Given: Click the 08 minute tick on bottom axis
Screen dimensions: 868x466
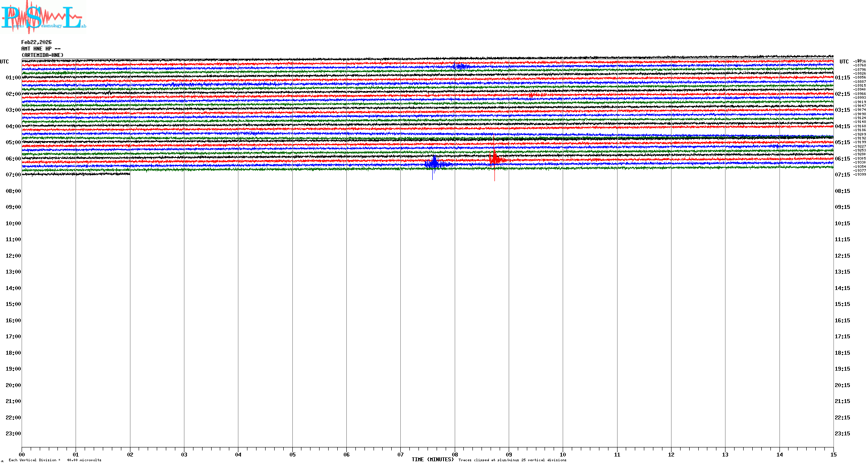Looking at the screenshot, I should coord(455,454).
